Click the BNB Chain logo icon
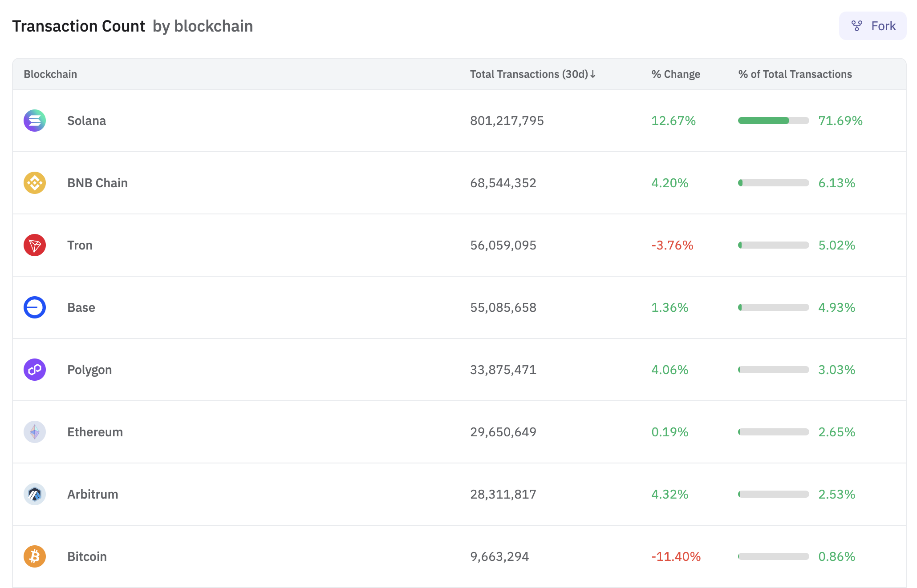Screen dimensions: 917x588 (35, 183)
